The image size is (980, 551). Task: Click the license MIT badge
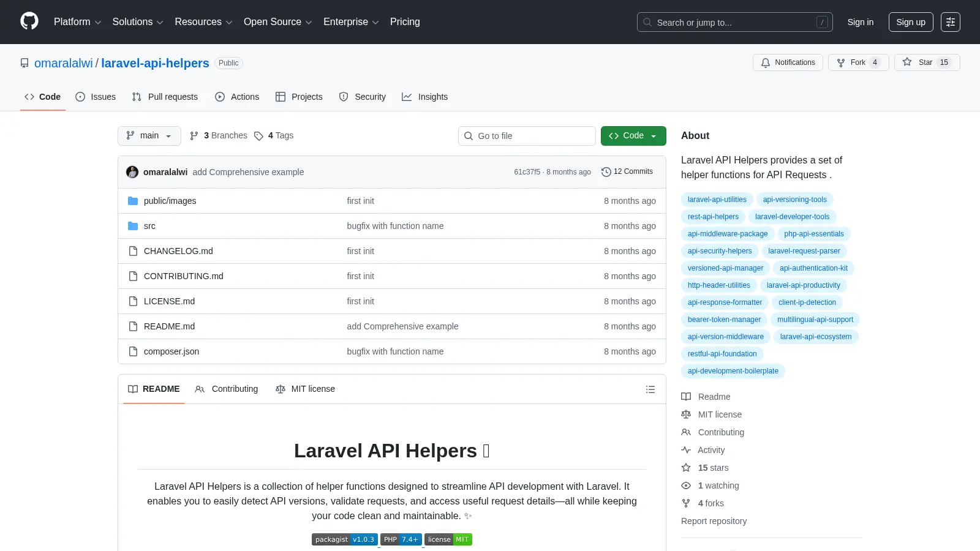448,539
